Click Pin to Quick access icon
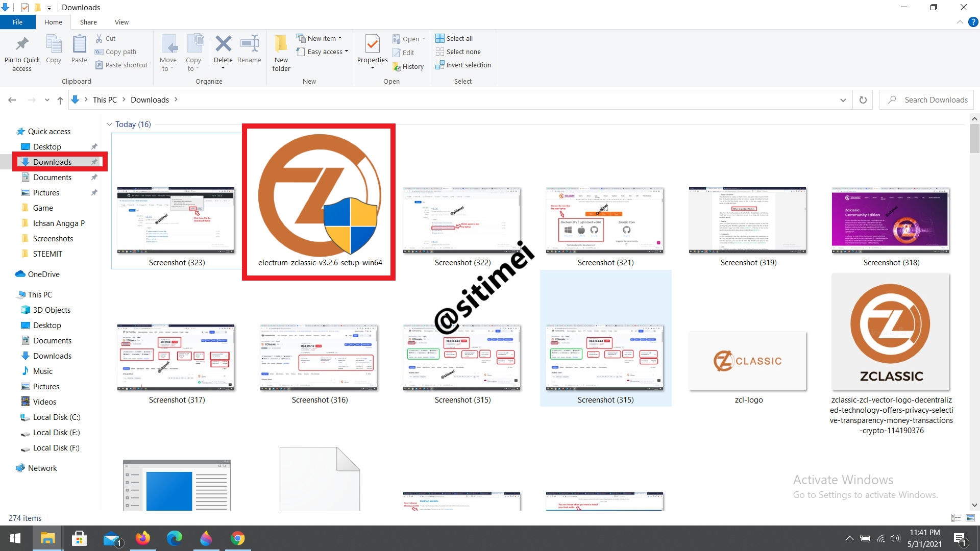This screenshot has height=551, width=980. pyautogui.click(x=22, y=44)
